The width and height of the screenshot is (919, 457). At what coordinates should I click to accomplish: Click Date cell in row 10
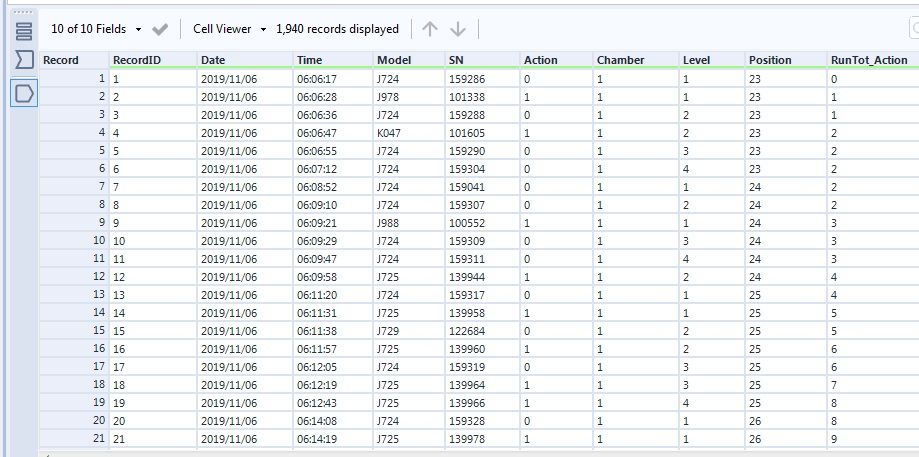click(245, 241)
